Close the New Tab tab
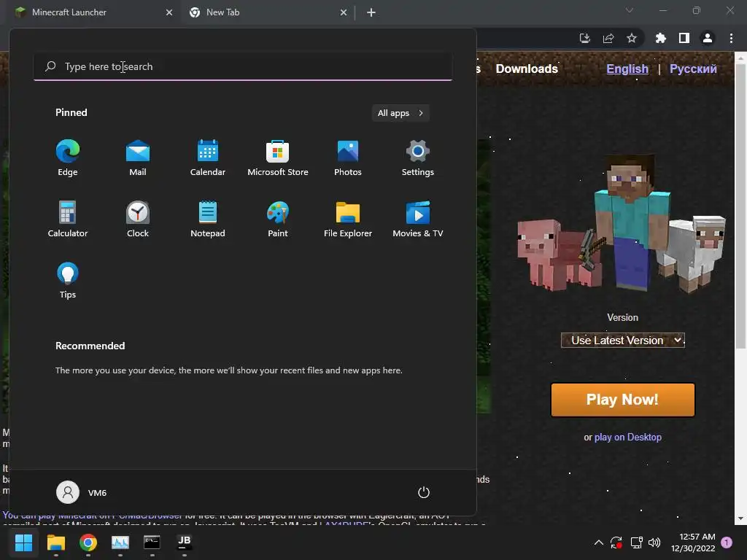Viewport: 747px width, 560px height. pyautogui.click(x=344, y=12)
